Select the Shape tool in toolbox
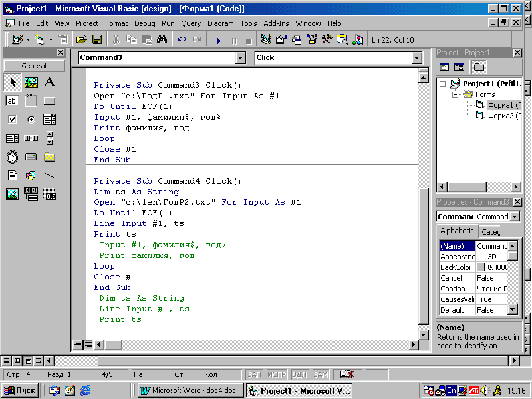Screen dimensions: 532x399 (31, 176)
